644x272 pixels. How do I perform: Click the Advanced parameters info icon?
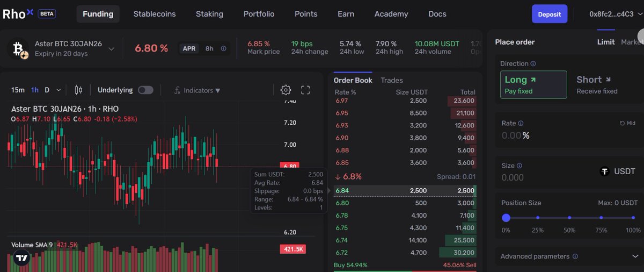tap(575, 256)
